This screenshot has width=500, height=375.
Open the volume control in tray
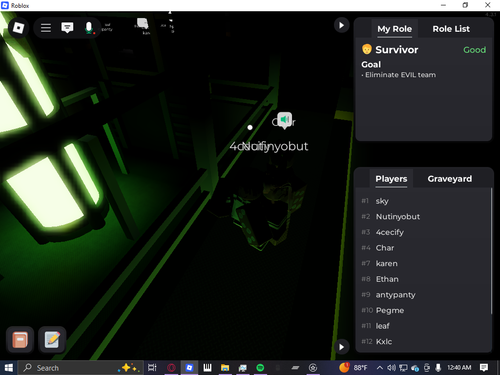click(391, 368)
